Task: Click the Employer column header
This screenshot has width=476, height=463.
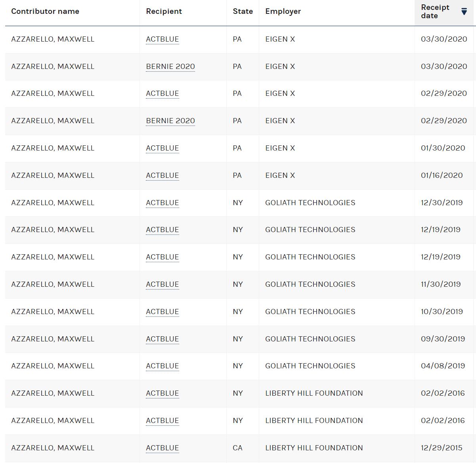Action: [x=283, y=11]
